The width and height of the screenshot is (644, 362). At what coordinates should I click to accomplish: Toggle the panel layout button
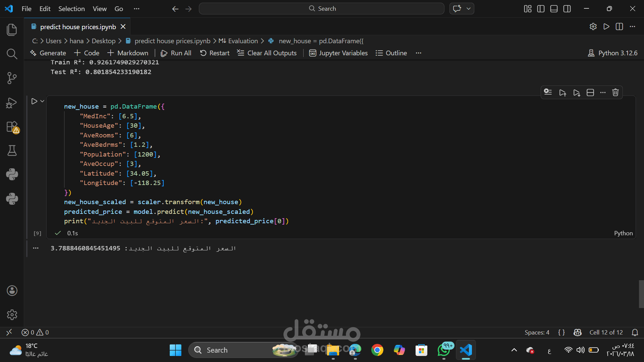[554, 9]
